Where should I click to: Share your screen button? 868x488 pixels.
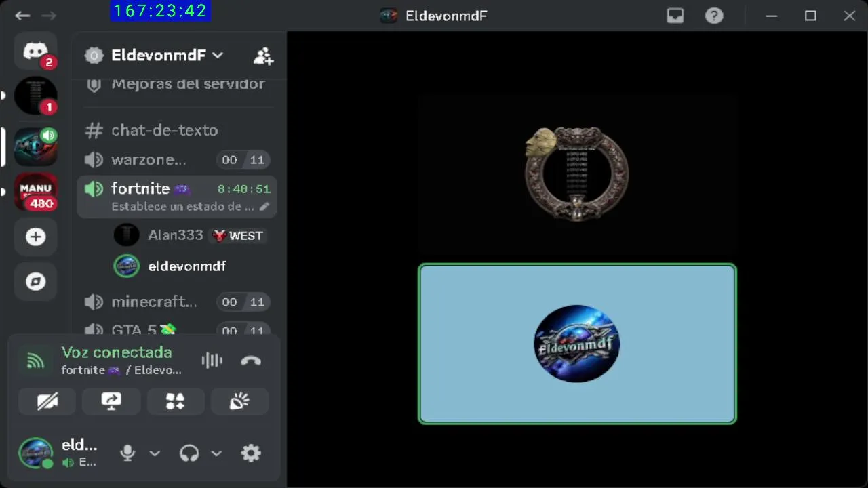(x=111, y=401)
